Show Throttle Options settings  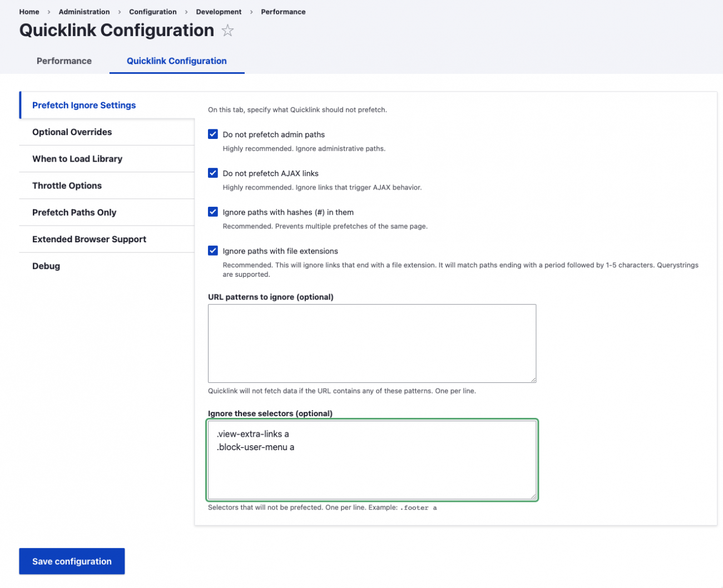pyautogui.click(x=107, y=186)
